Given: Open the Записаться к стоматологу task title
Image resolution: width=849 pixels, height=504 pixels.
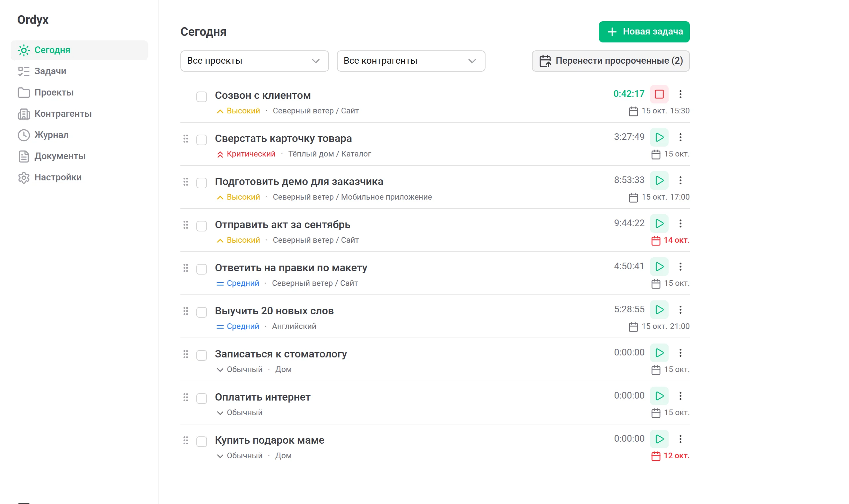Looking at the screenshot, I should pyautogui.click(x=281, y=354).
